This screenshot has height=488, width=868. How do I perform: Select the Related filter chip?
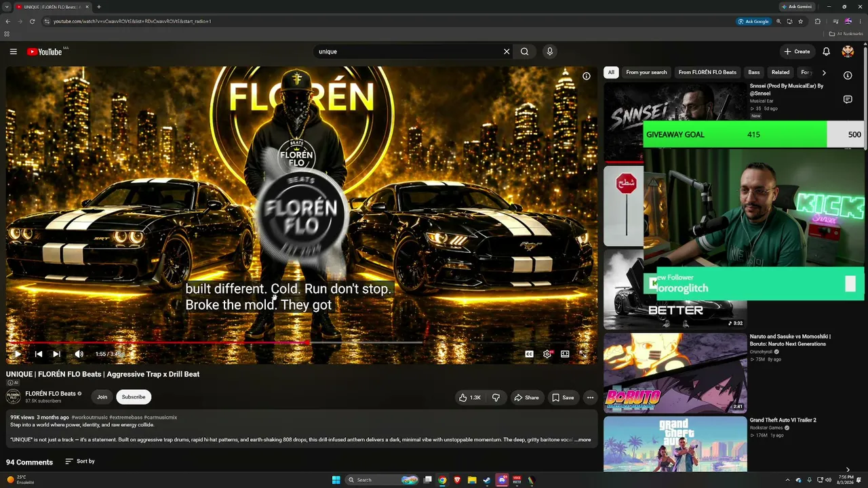point(781,73)
